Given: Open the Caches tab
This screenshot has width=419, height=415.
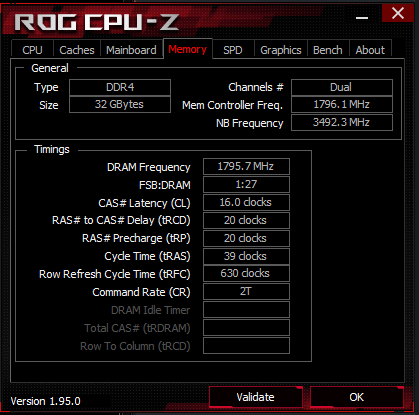Looking at the screenshot, I should click(x=77, y=50).
